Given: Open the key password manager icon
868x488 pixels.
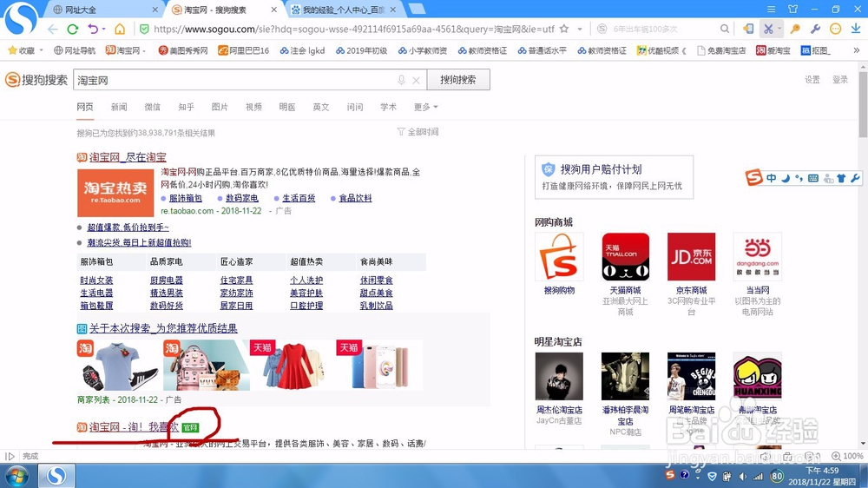Looking at the screenshot, I should [795, 29].
